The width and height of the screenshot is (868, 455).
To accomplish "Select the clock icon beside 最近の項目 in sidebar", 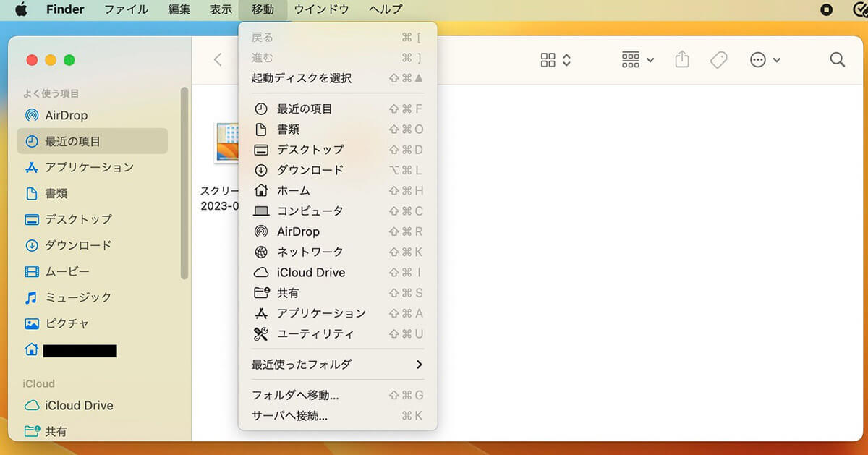I will coord(31,142).
